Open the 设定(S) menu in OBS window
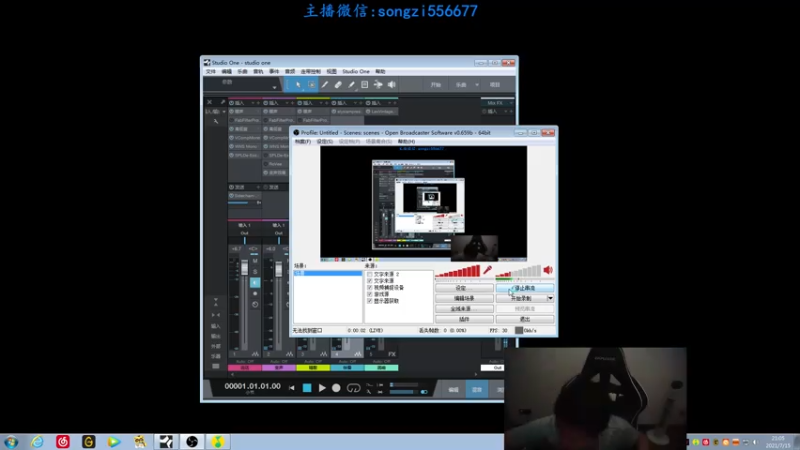This screenshot has width=800, height=450. (x=324, y=141)
